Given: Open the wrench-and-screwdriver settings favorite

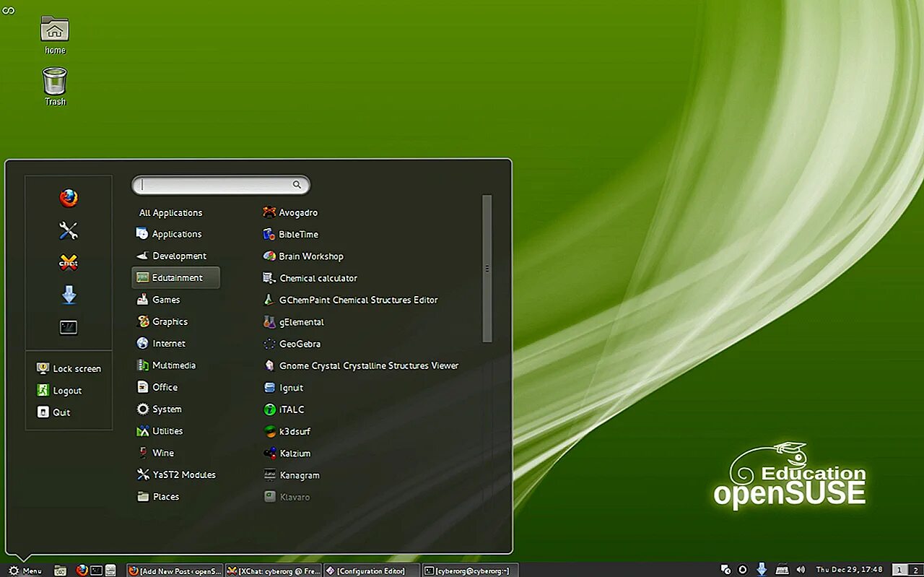Looking at the screenshot, I should [x=69, y=230].
